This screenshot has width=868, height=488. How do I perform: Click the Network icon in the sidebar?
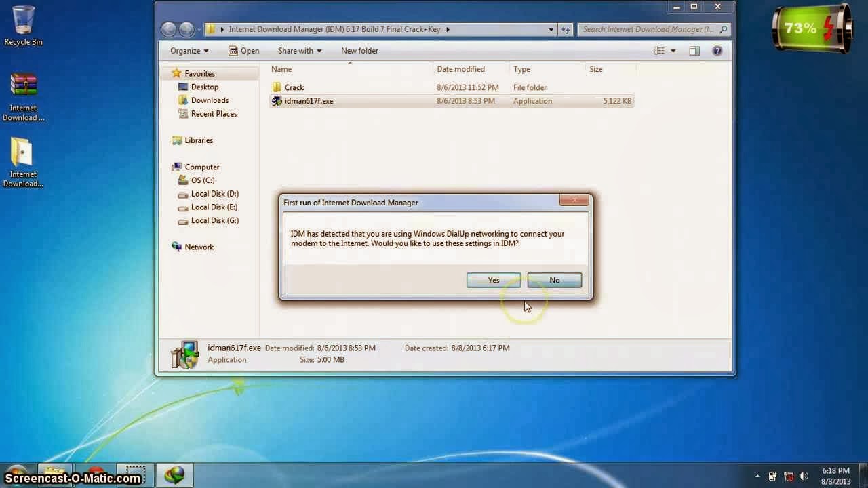click(x=176, y=247)
